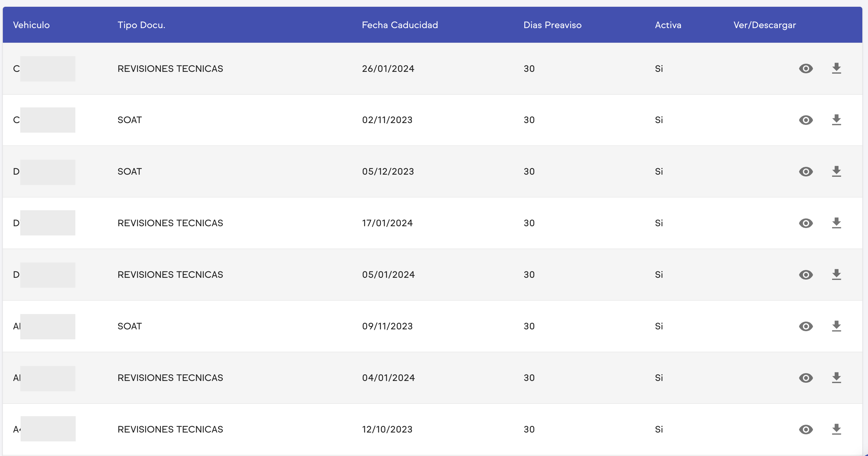Open eye icon for 17/01/2024 revision
This screenshot has height=456, width=868.
pos(806,223)
